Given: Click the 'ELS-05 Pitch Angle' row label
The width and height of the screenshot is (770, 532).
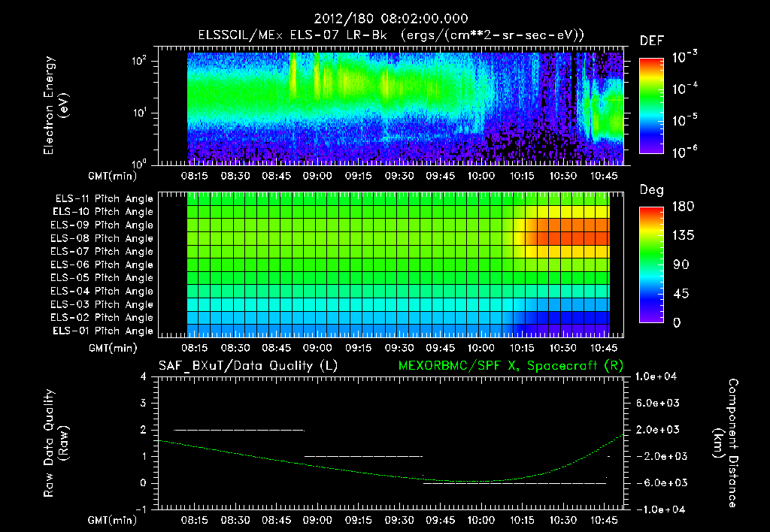Looking at the screenshot, I should click(102, 278).
